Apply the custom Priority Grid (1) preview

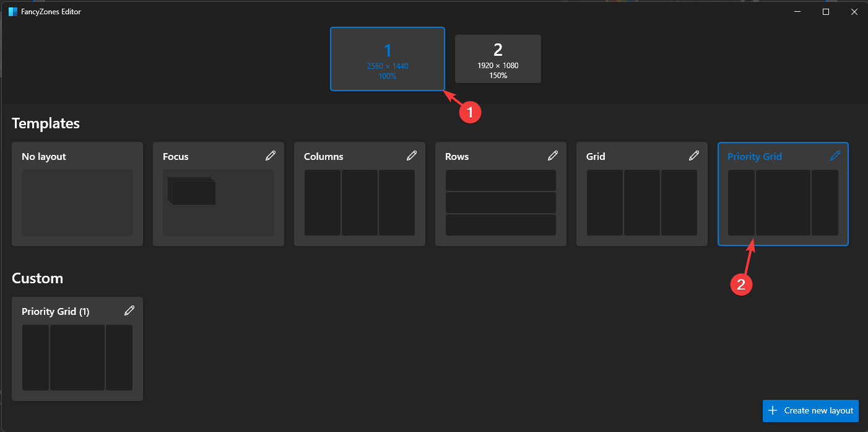pos(77,358)
